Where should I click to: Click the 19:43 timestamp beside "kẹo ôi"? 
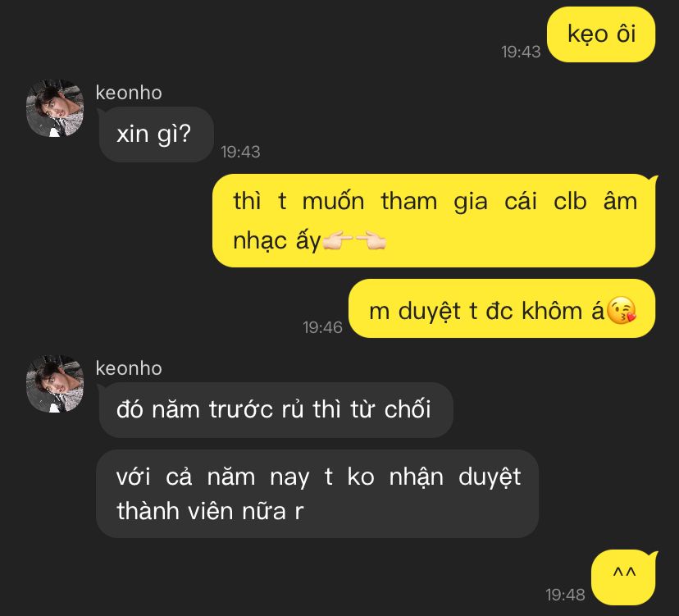pyautogui.click(x=521, y=52)
